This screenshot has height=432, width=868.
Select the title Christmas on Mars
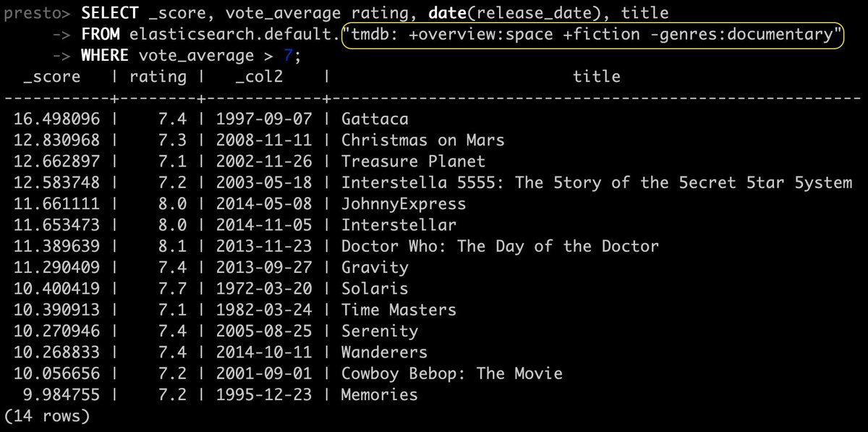click(422, 140)
